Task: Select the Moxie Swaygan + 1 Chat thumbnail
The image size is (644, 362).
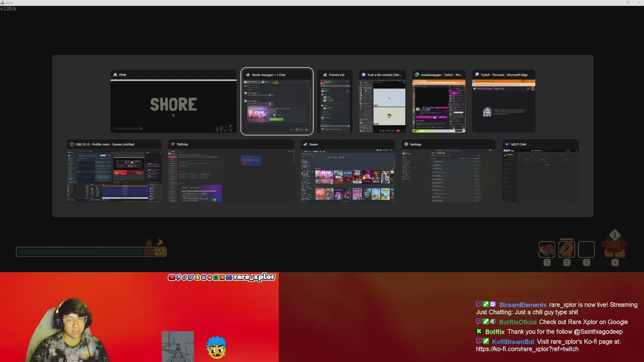Action: click(x=277, y=102)
